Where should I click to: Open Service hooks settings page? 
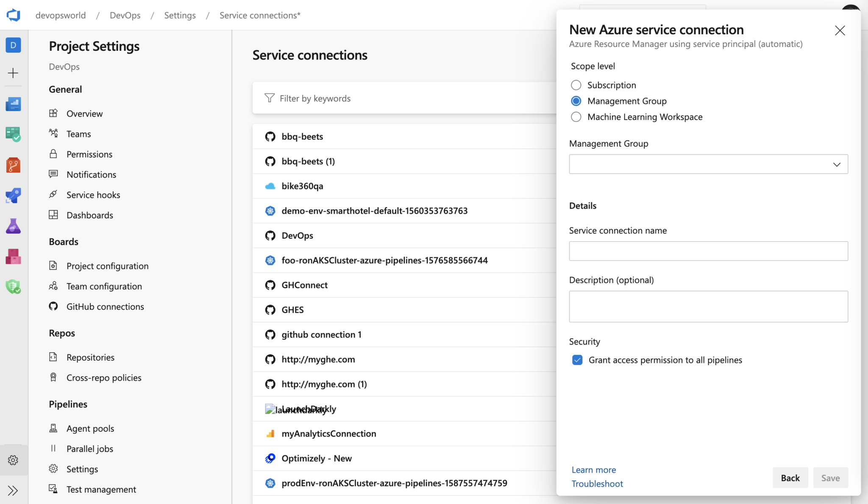(93, 195)
